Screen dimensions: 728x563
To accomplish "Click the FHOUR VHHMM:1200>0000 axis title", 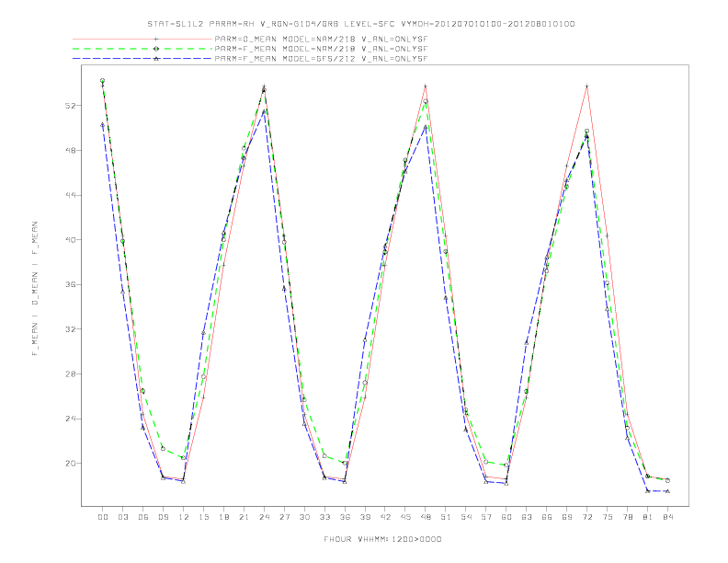I will pyautogui.click(x=382, y=539).
